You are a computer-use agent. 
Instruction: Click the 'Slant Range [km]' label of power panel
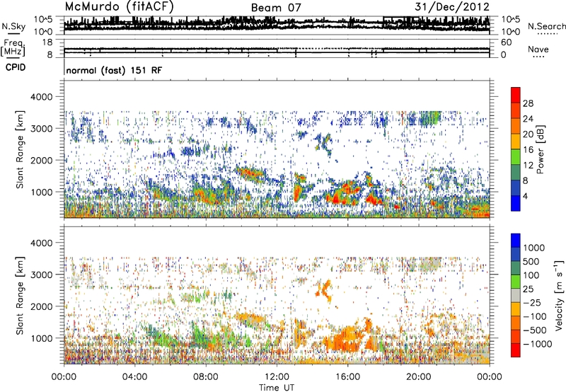pyautogui.click(x=20, y=149)
